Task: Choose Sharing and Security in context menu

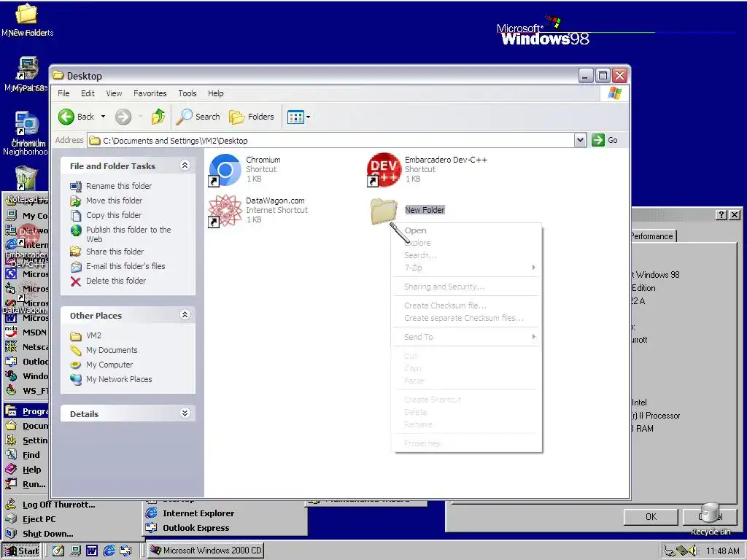Action: (466, 287)
